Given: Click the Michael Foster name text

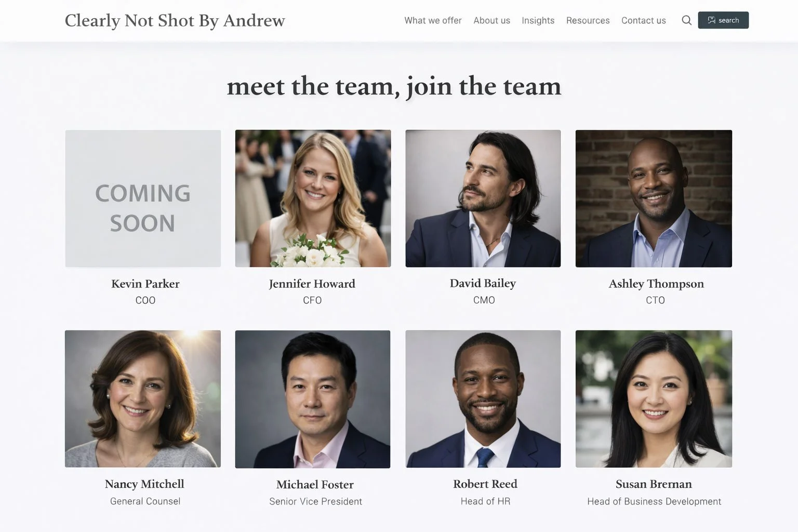Looking at the screenshot, I should (x=315, y=485).
